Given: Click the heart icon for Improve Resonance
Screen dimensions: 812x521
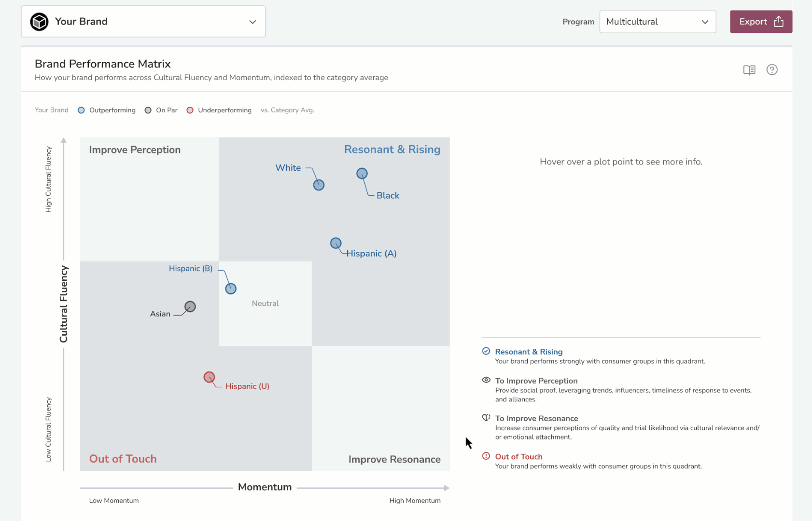Looking at the screenshot, I should point(486,418).
